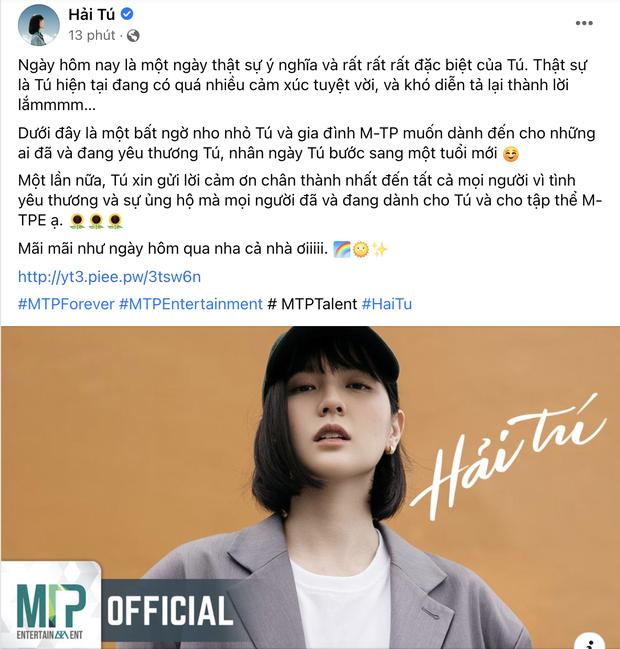Select the #MTPEntertainment hashtag
The width and height of the screenshot is (620, 649).
(191, 304)
